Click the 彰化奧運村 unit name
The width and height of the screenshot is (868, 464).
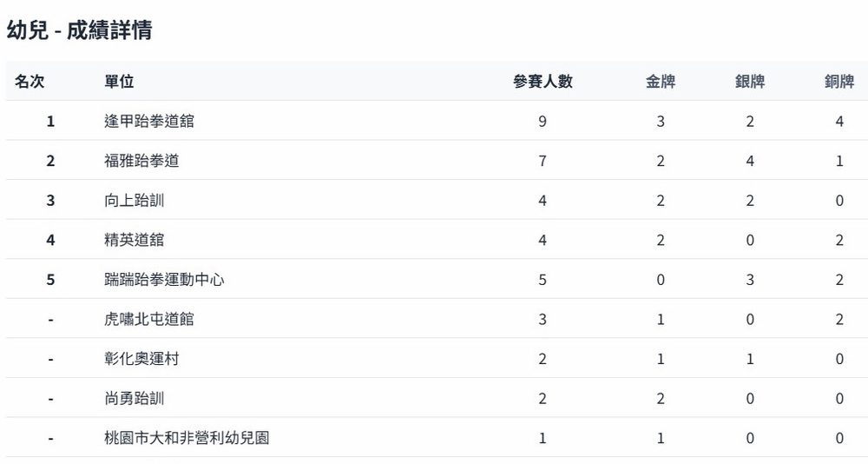[141, 359]
